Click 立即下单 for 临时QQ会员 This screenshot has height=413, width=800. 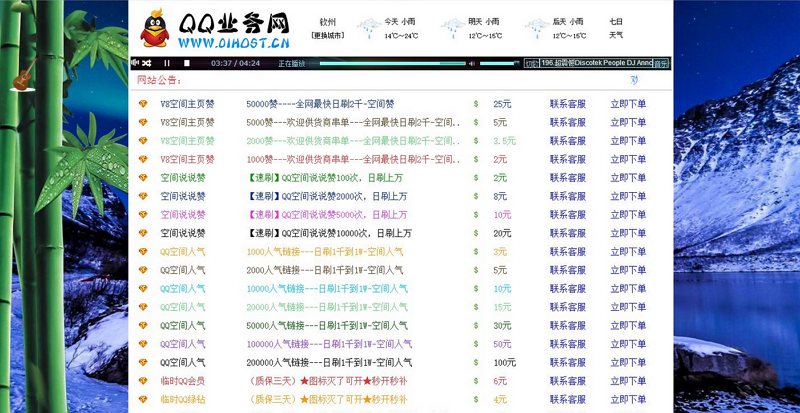628,381
